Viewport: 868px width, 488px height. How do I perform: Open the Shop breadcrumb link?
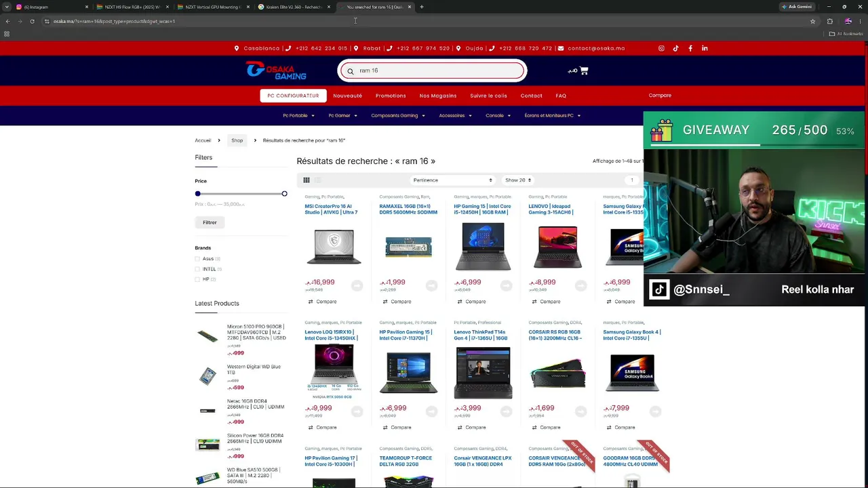point(237,140)
